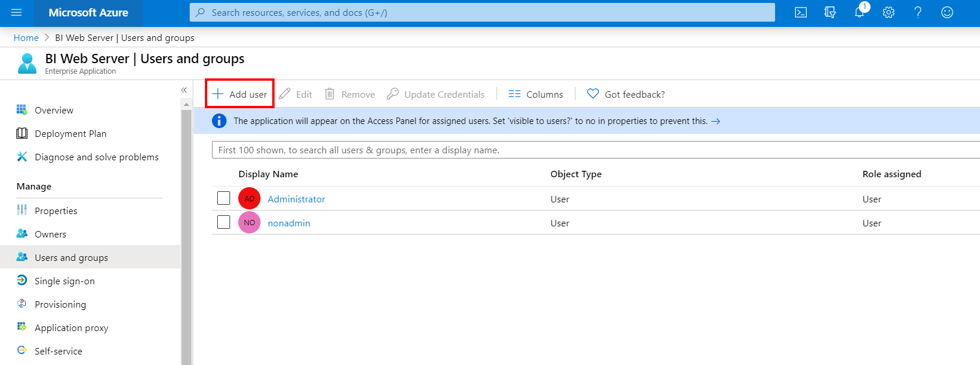The width and height of the screenshot is (980, 365).
Task: Go to Home breadcrumb link
Action: pyautogui.click(x=26, y=37)
